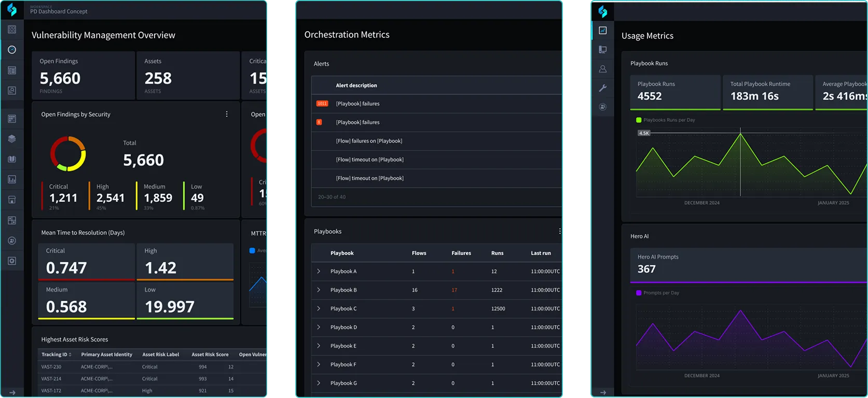Open the table list icon in left sidebar
Screen dimensions: 868x398
pos(12,70)
